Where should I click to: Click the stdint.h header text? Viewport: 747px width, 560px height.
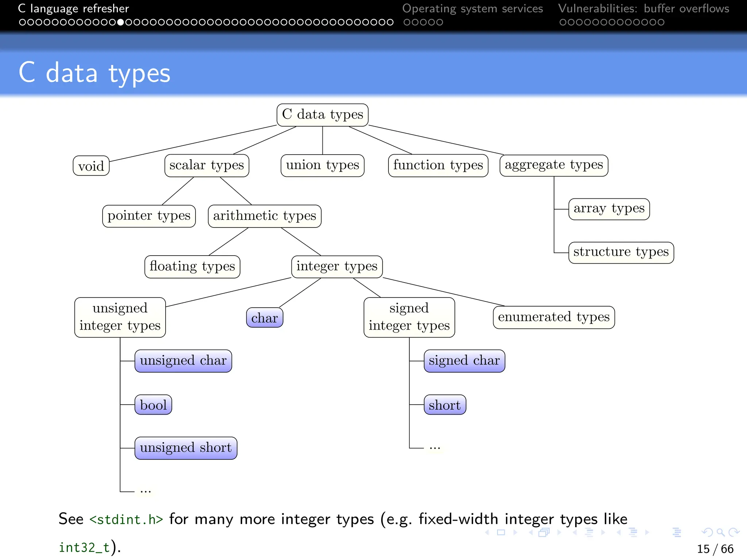pos(126,520)
